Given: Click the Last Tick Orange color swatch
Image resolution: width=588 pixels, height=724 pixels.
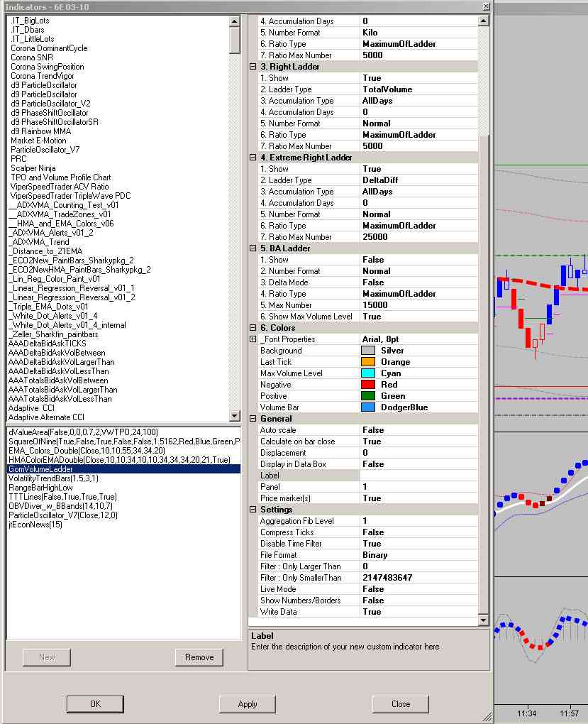Looking at the screenshot, I should 368,362.
